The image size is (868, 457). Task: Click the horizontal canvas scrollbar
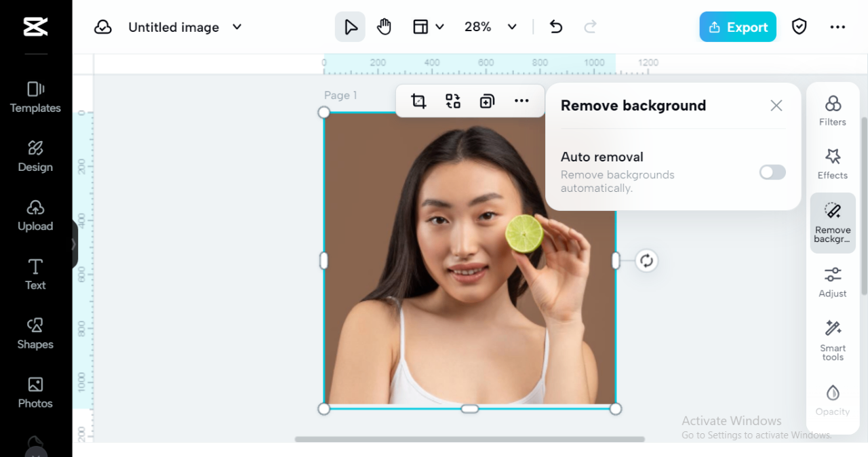[x=469, y=439]
